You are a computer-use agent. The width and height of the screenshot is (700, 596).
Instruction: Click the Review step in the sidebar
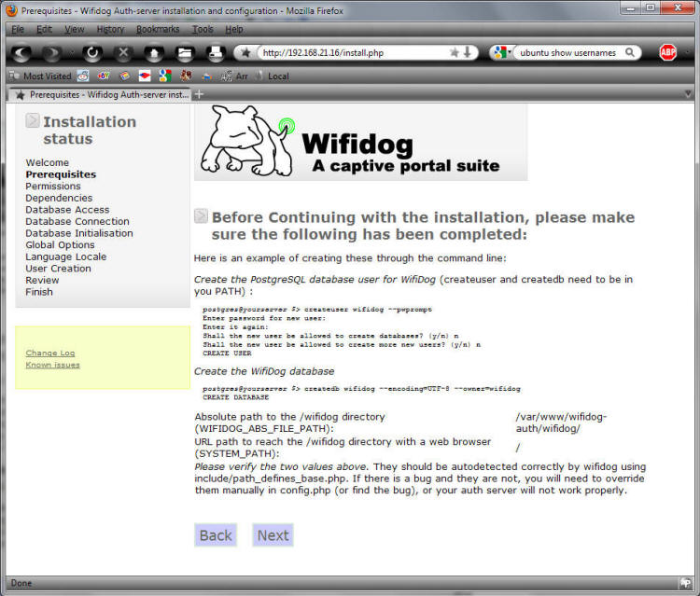tap(42, 280)
